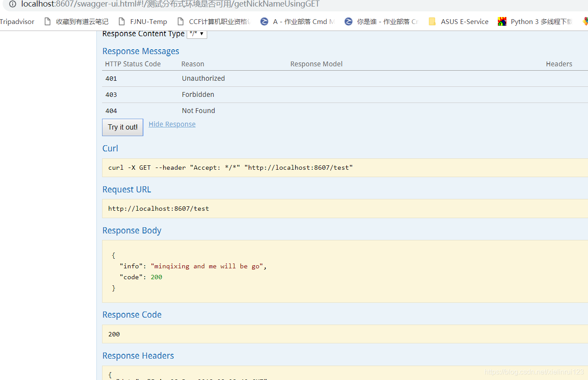588x380 pixels.
Task: Open the 你是谁 - 作业部落 bookmark
Action: [381, 21]
